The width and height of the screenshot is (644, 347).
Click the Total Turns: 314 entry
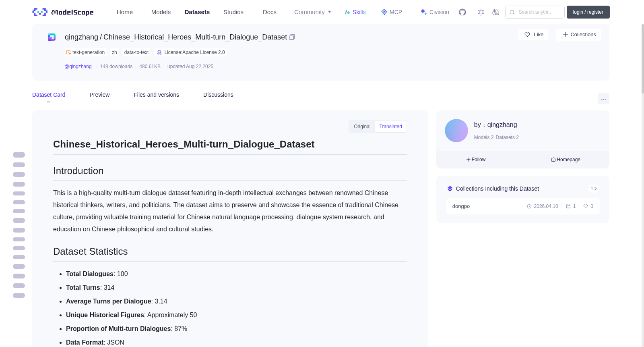tap(90, 288)
